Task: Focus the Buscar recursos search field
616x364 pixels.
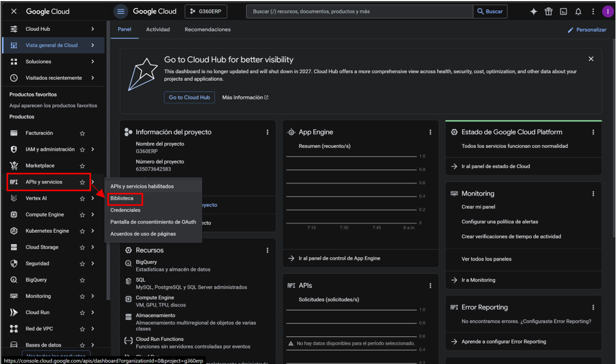Action: (360, 11)
